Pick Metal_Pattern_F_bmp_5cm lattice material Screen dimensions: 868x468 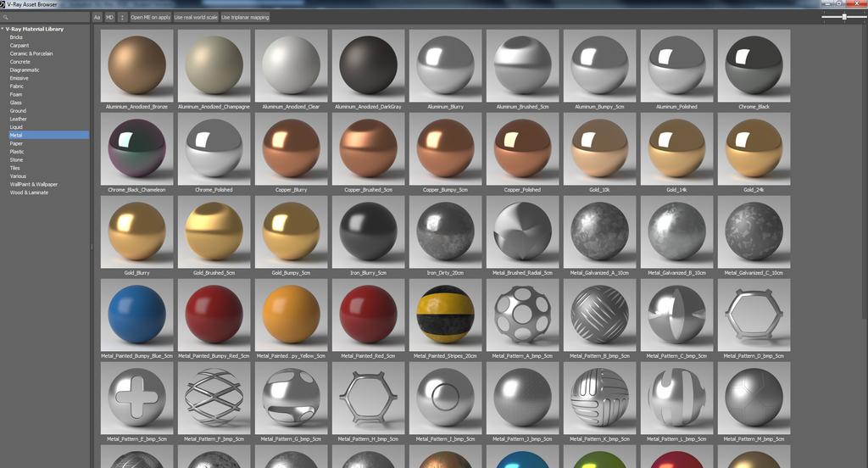(214, 398)
